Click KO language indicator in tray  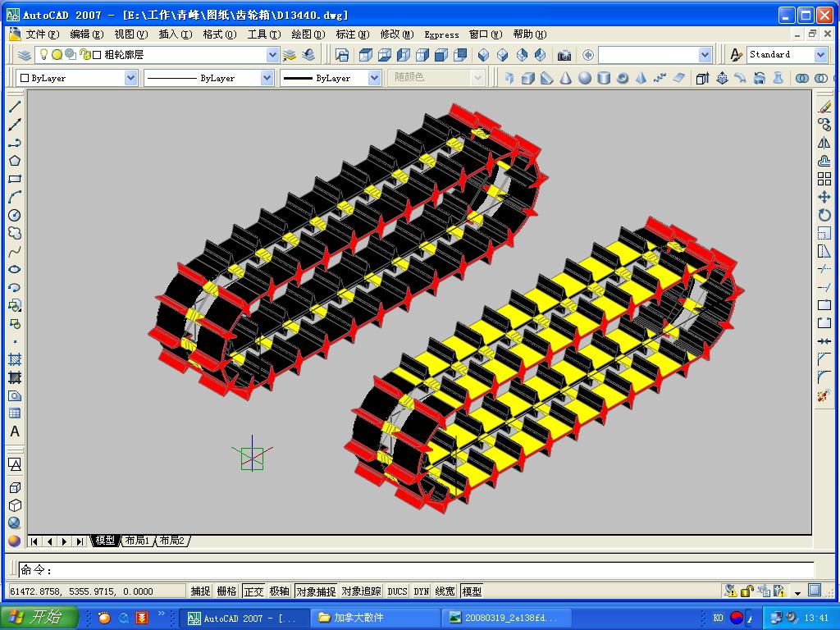point(718,618)
